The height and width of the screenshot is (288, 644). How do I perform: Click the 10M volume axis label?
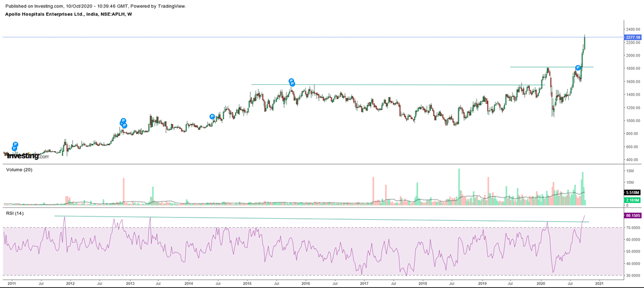tap(630, 183)
